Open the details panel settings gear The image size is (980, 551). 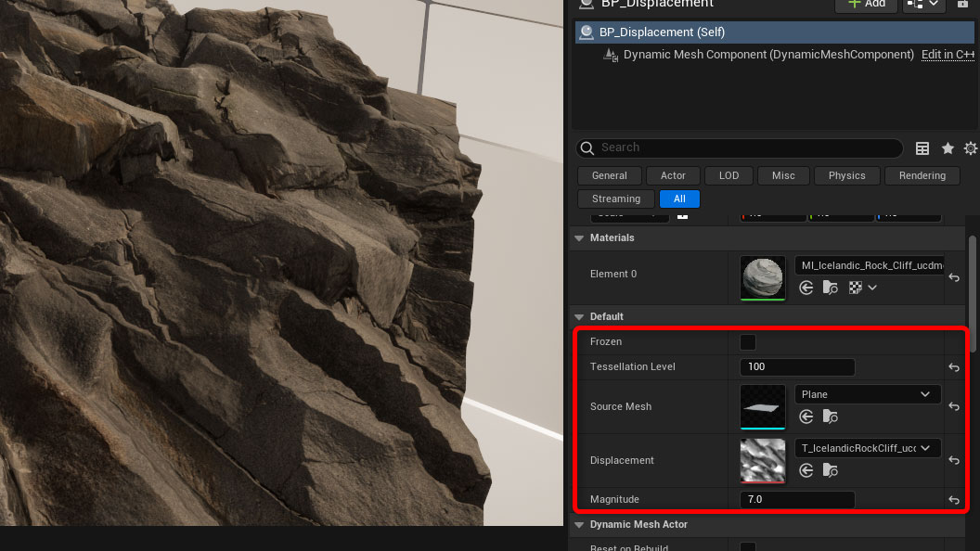(971, 148)
